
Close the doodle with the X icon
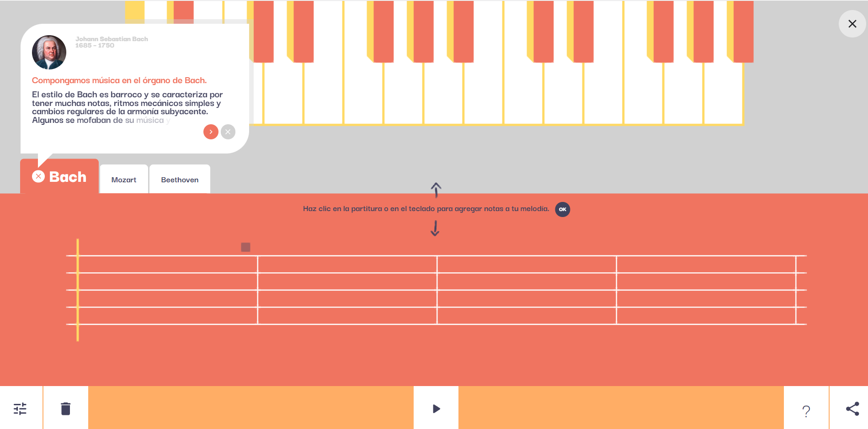852,24
